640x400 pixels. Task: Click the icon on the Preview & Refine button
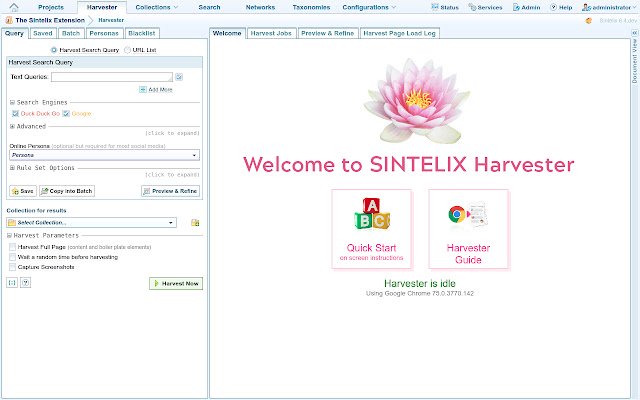(x=147, y=191)
